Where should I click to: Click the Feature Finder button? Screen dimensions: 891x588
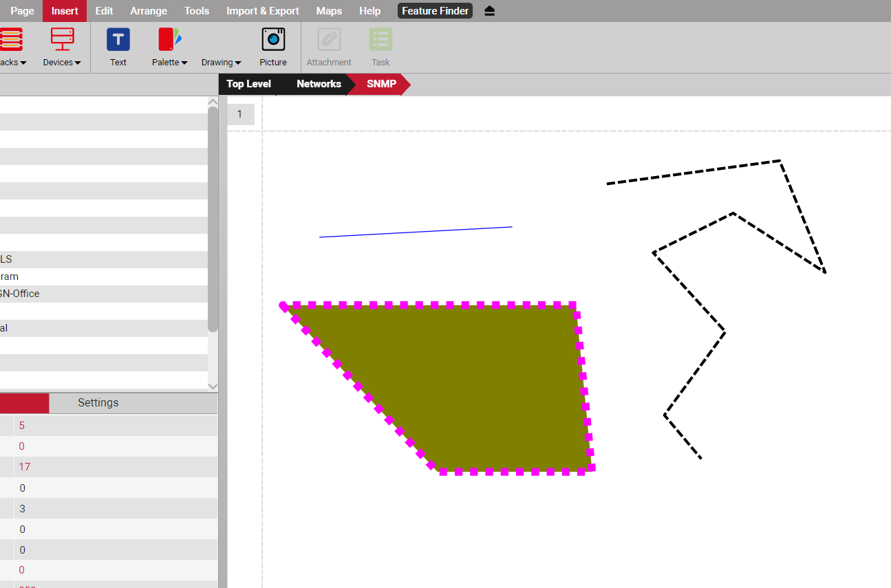coord(435,11)
